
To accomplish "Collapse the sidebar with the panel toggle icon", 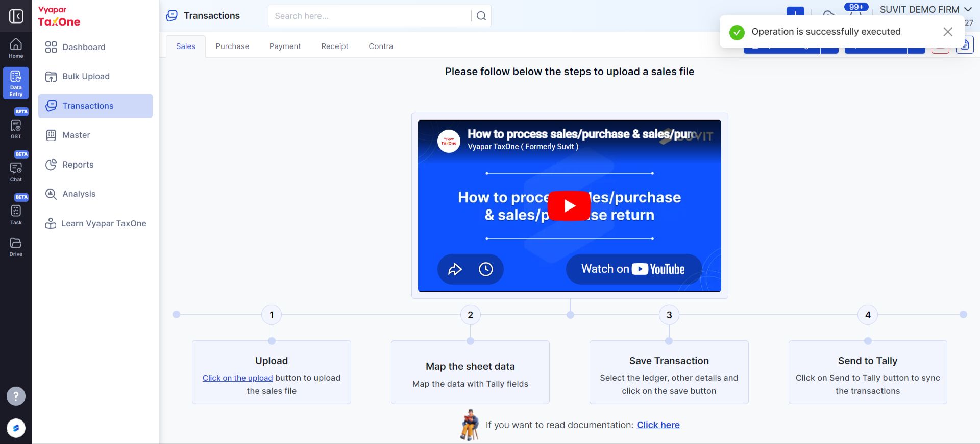I will (x=16, y=16).
